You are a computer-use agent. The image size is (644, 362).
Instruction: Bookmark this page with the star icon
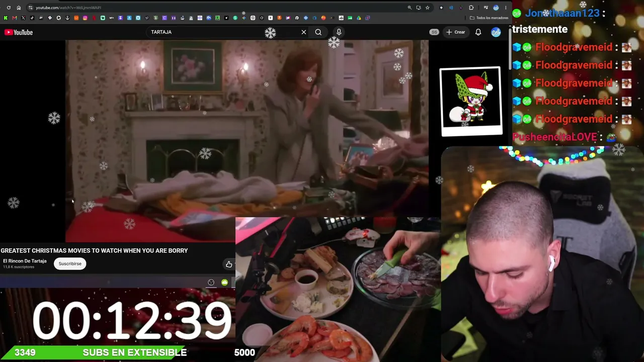427,8
